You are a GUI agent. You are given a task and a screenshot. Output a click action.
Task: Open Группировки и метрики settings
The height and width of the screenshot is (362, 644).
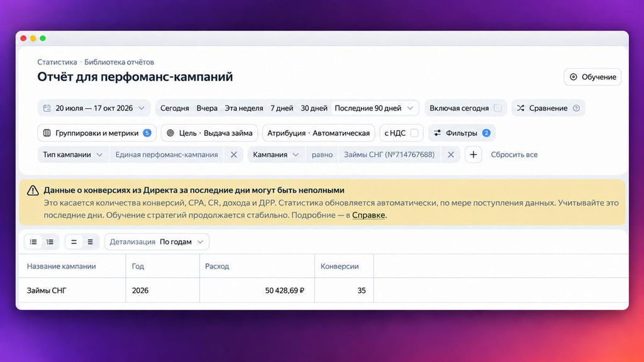click(x=97, y=133)
